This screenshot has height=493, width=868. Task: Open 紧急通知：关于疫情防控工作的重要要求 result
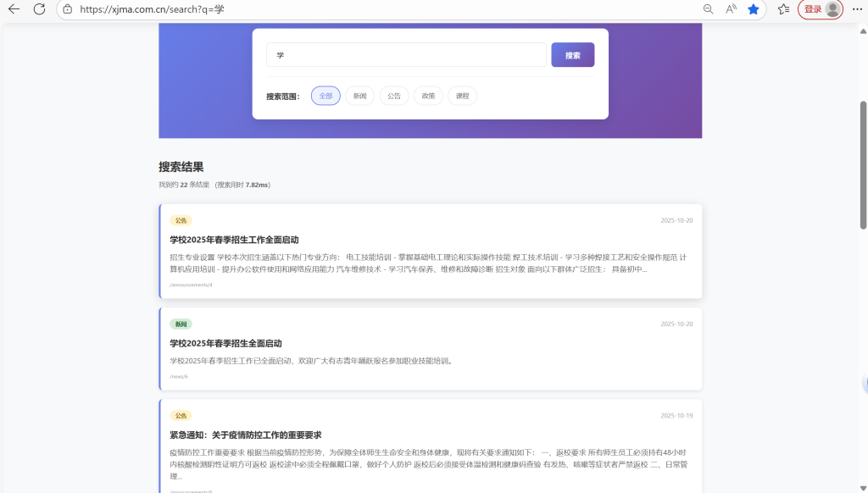point(245,435)
